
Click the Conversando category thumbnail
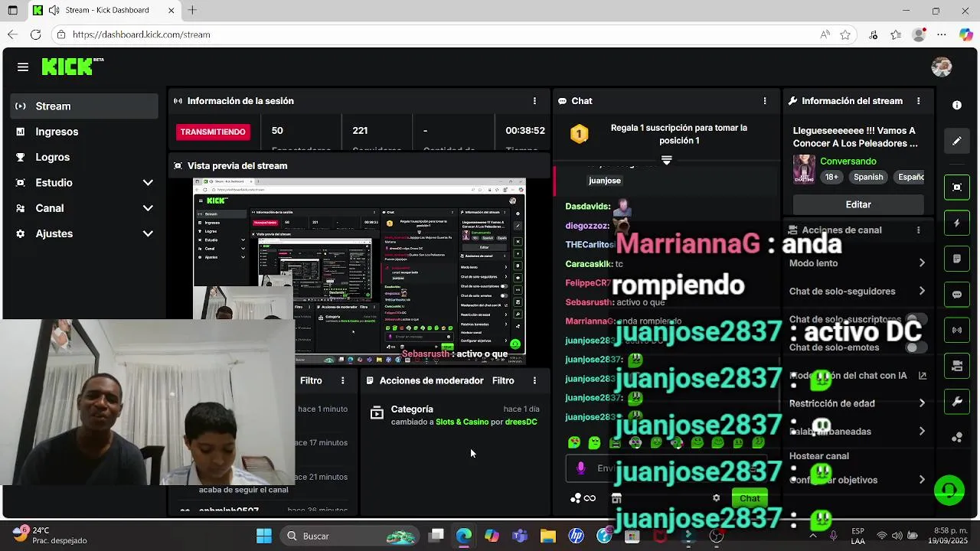tap(804, 169)
